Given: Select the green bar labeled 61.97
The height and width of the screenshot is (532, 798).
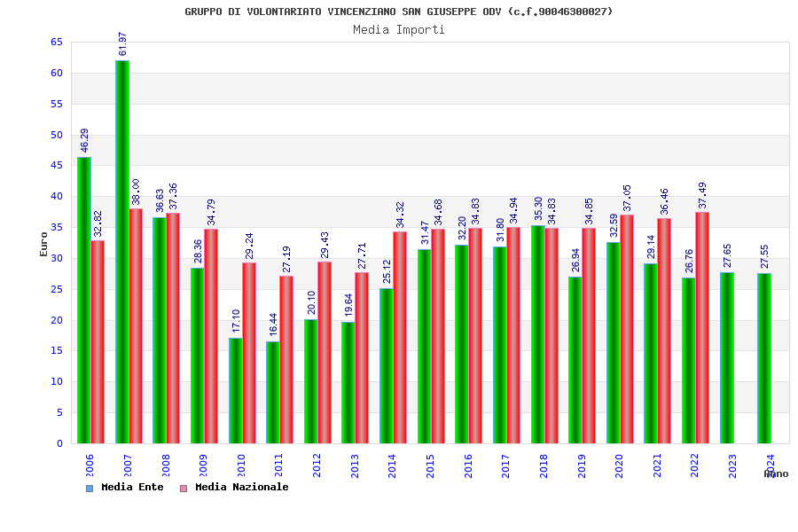Looking at the screenshot, I should [x=122, y=252].
